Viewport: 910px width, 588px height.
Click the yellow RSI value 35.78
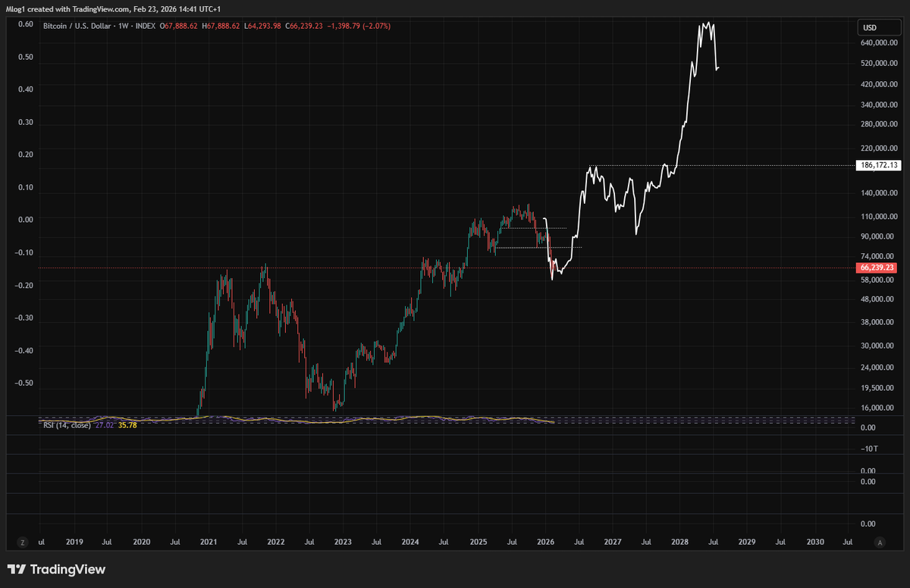127,426
